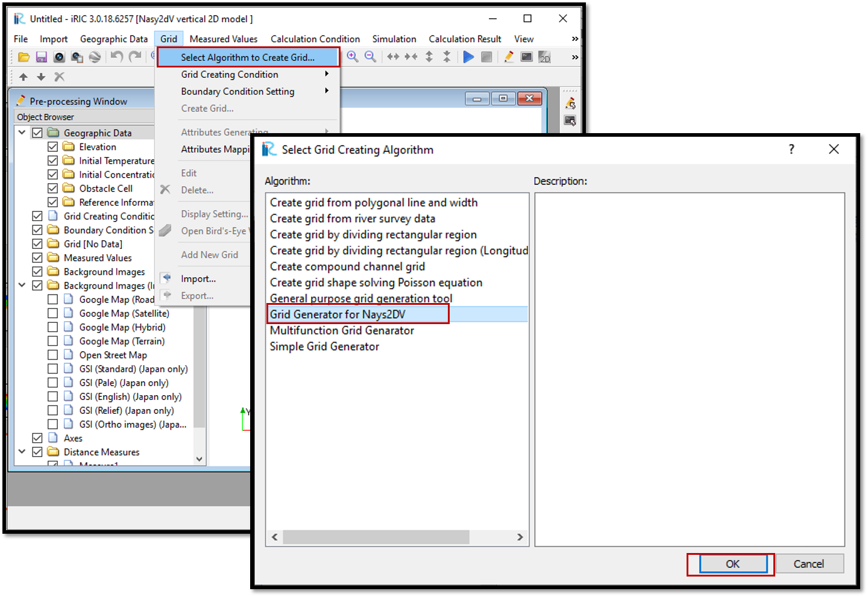The width and height of the screenshot is (868, 597).
Task: Save project with the floppy disk icon
Action: (41, 57)
